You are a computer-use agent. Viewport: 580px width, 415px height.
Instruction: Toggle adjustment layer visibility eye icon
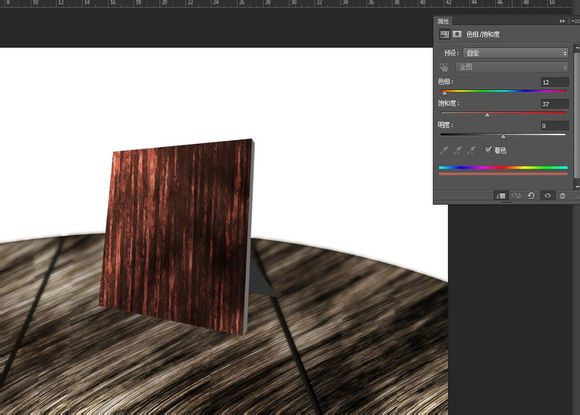pos(547,196)
